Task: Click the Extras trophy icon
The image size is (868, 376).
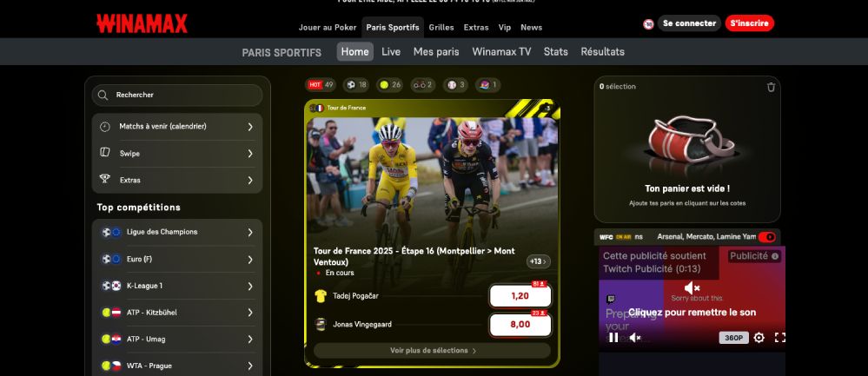Action: pyautogui.click(x=104, y=179)
